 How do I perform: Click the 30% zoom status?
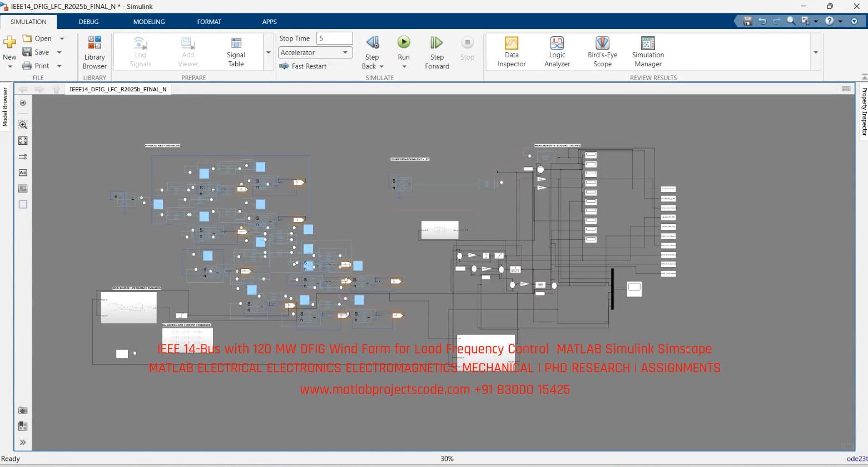447,459
